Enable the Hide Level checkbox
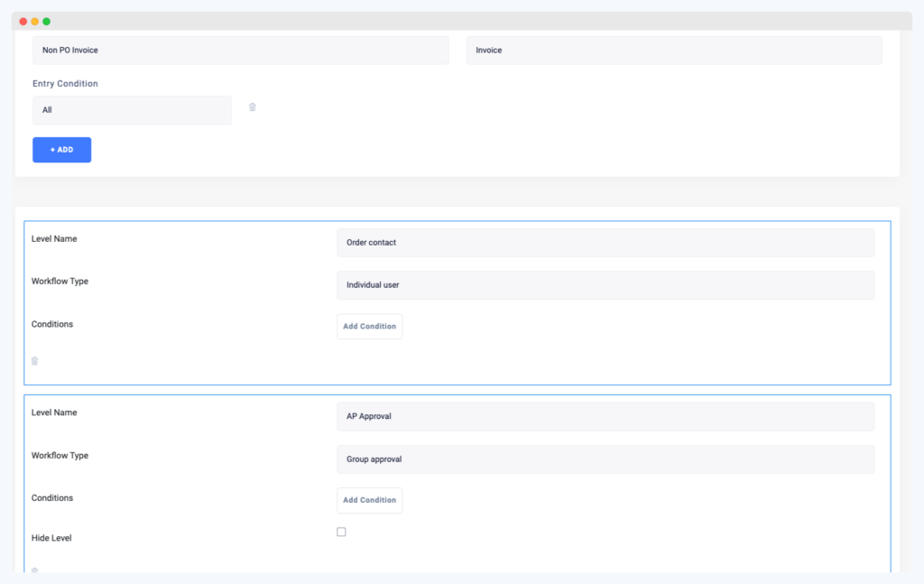The width and height of the screenshot is (924, 584). pos(341,532)
